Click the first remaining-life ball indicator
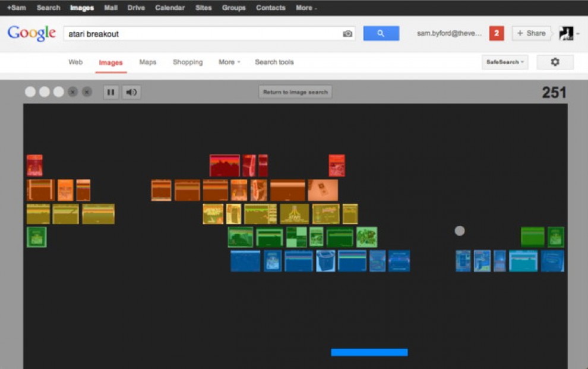The image size is (588, 369). click(x=30, y=92)
